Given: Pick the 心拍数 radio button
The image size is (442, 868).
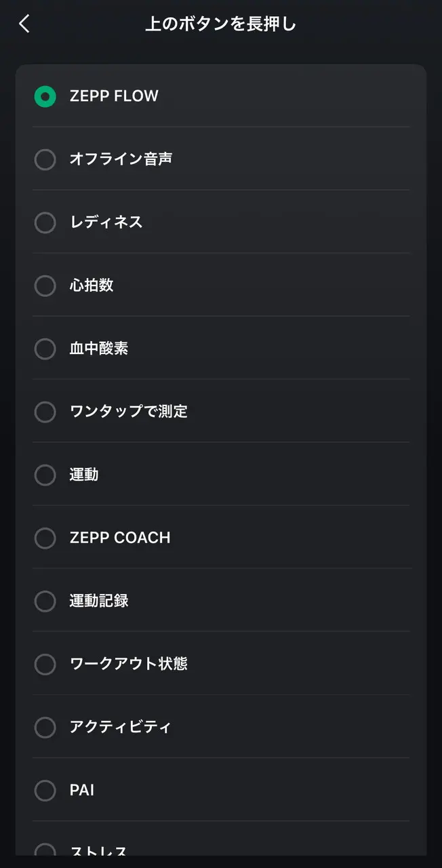Looking at the screenshot, I should (x=45, y=285).
